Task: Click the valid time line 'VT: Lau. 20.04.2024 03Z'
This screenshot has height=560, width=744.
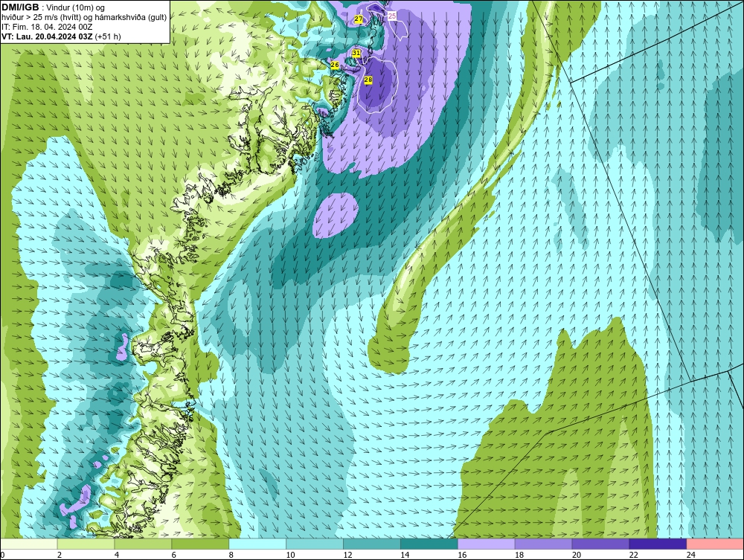Action: (48, 36)
